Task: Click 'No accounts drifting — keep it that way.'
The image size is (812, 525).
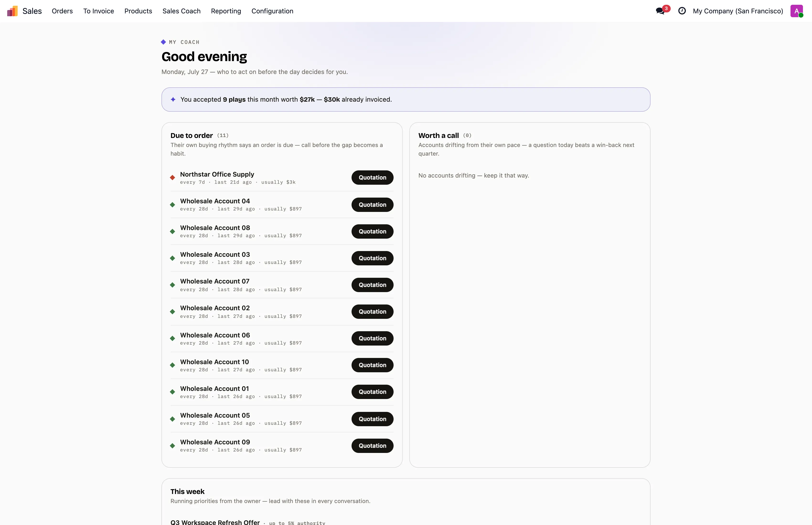Action: [x=474, y=176]
